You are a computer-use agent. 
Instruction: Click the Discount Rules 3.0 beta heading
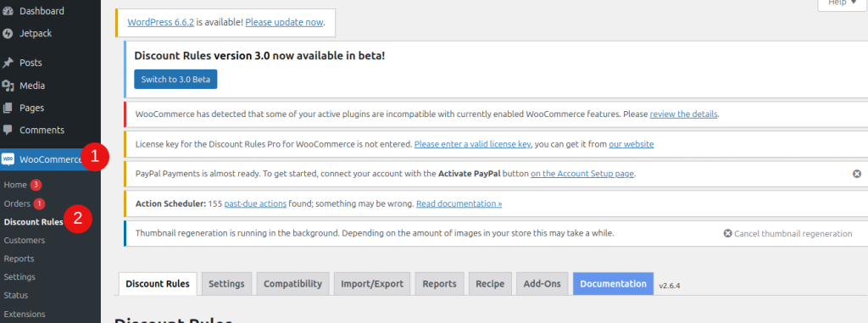[259, 56]
